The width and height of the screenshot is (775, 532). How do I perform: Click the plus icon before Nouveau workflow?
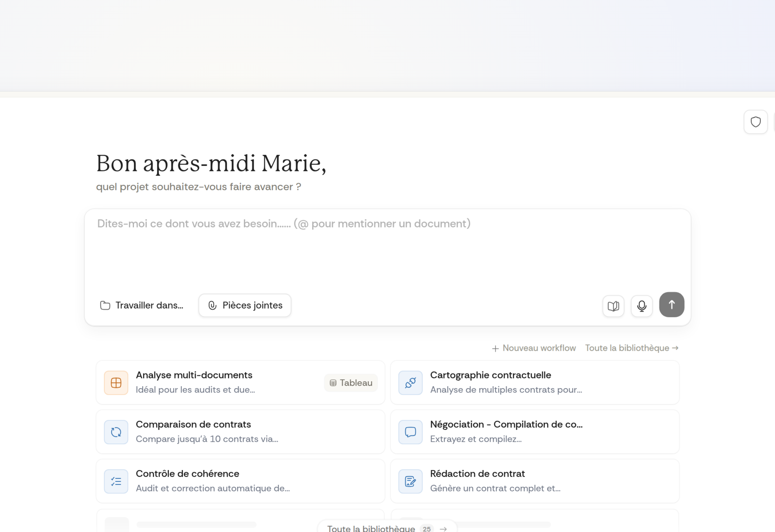[x=495, y=348]
